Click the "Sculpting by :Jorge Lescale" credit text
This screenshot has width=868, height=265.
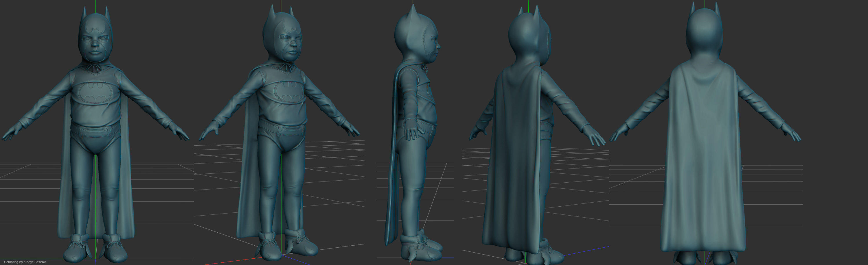pos(25,262)
